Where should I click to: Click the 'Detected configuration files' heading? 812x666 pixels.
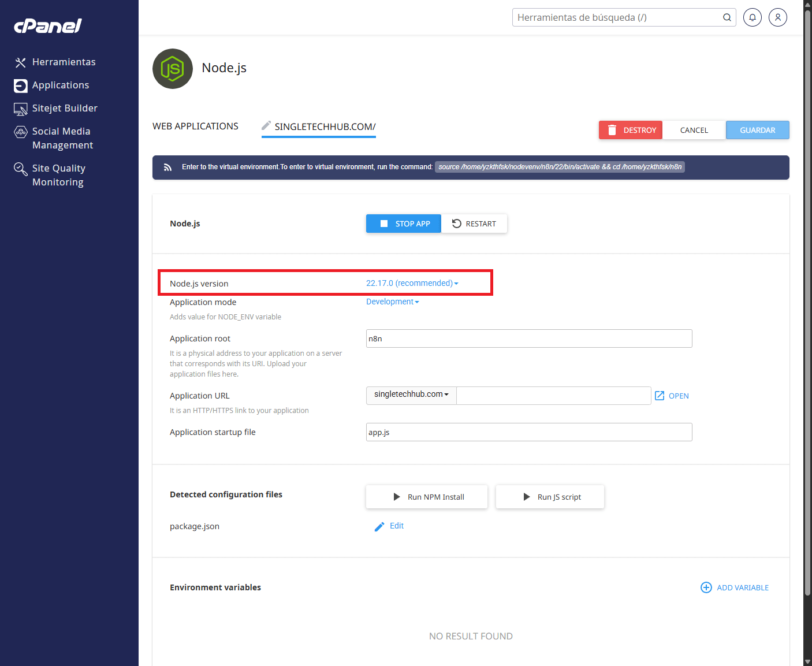[x=226, y=494]
